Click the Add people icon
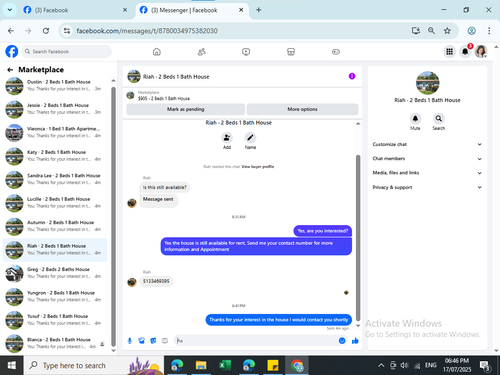This screenshot has width=500, height=375. click(x=227, y=138)
